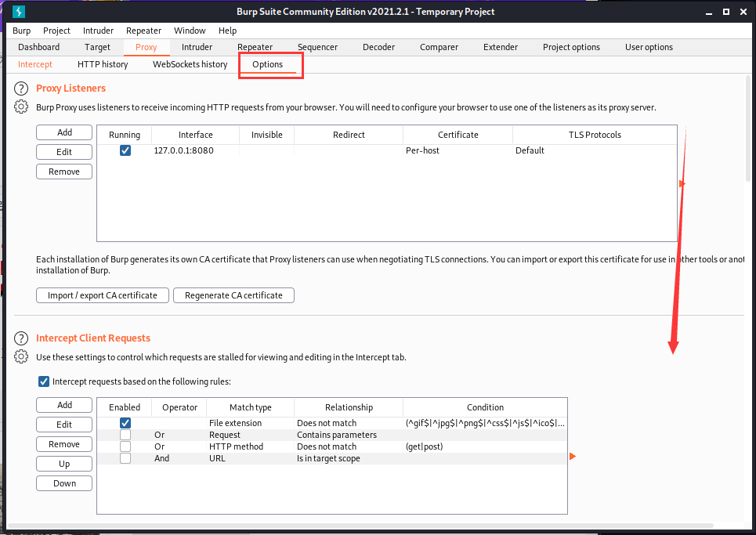Toggle Intercept requests based on rules checkbox
This screenshot has height=535, width=756.
[x=43, y=381]
